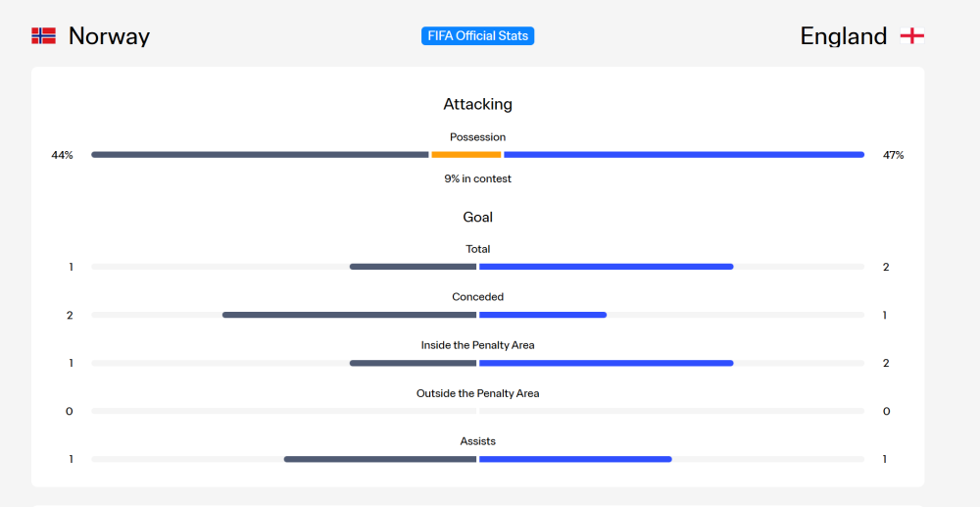Click Norway's 44% possession value

[62, 155]
